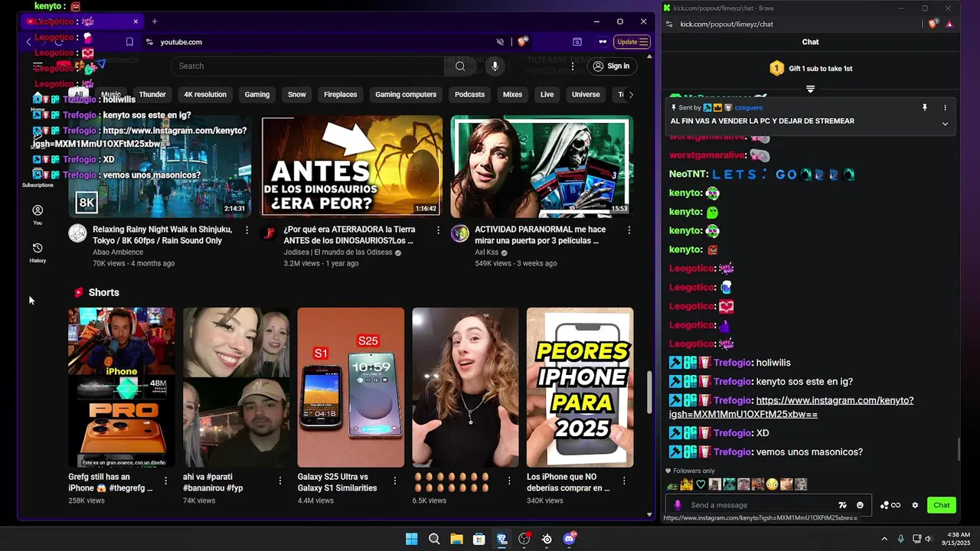
Task: Focus the Send a message input
Action: point(759,505)
